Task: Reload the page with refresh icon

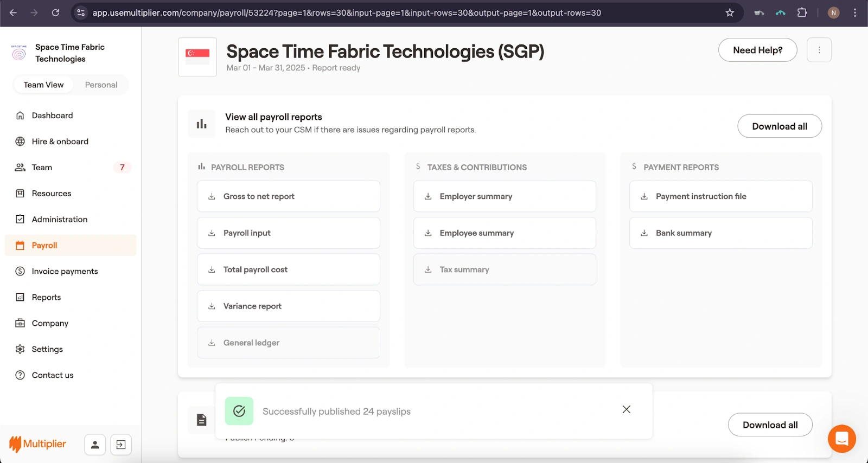Action: pos(55,12)
